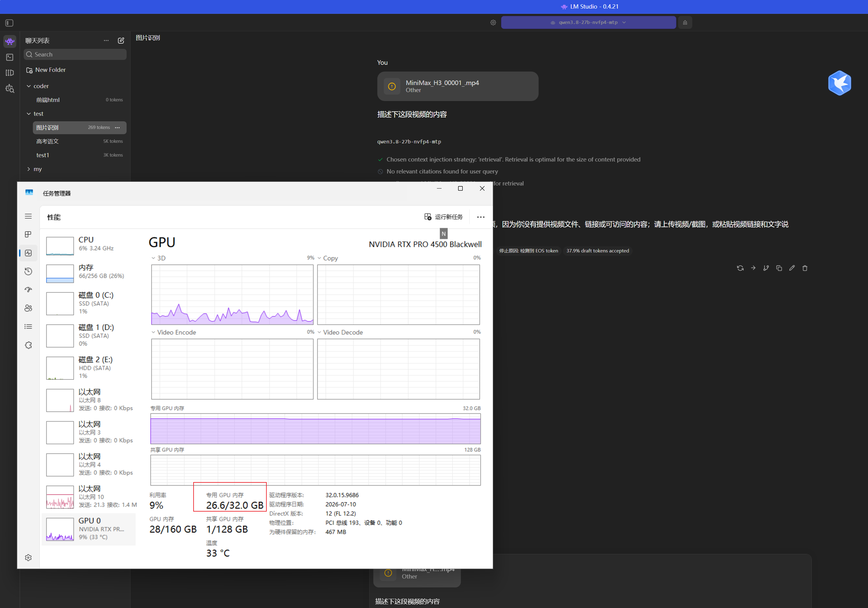Branch the chat from this message

pos(766,268)
